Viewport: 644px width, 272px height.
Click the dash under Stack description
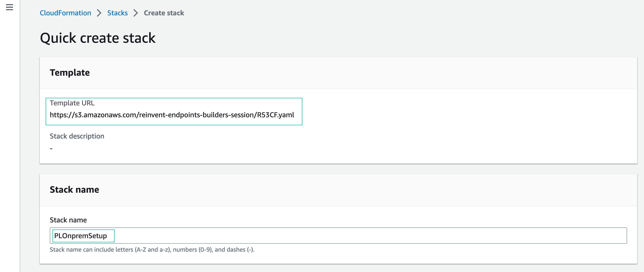(51, 149)
